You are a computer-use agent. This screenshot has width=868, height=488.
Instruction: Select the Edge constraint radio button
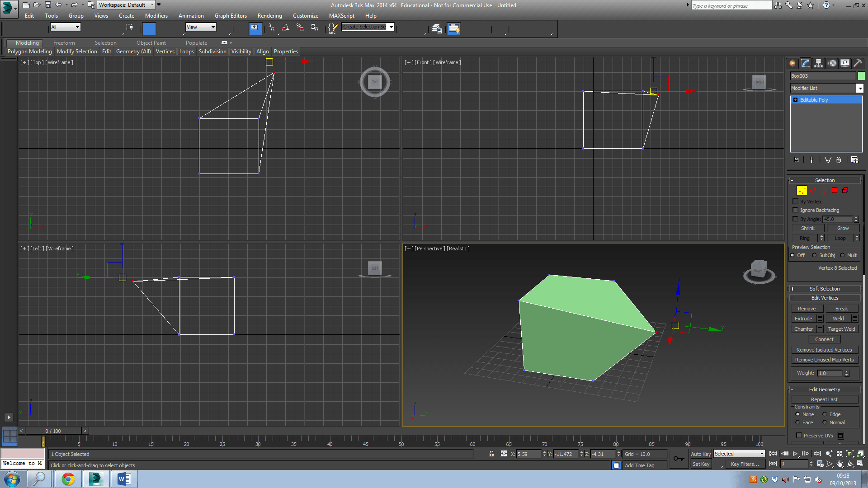click(x=825, y=414)
